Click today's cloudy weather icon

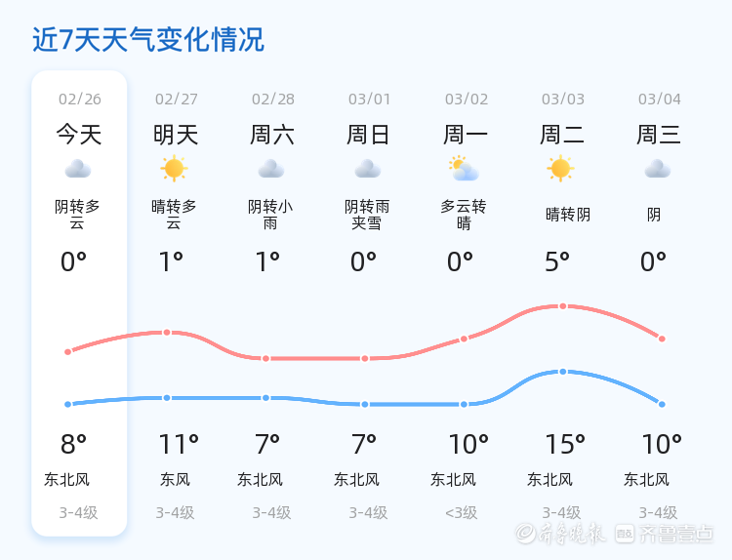pos(78,170)
